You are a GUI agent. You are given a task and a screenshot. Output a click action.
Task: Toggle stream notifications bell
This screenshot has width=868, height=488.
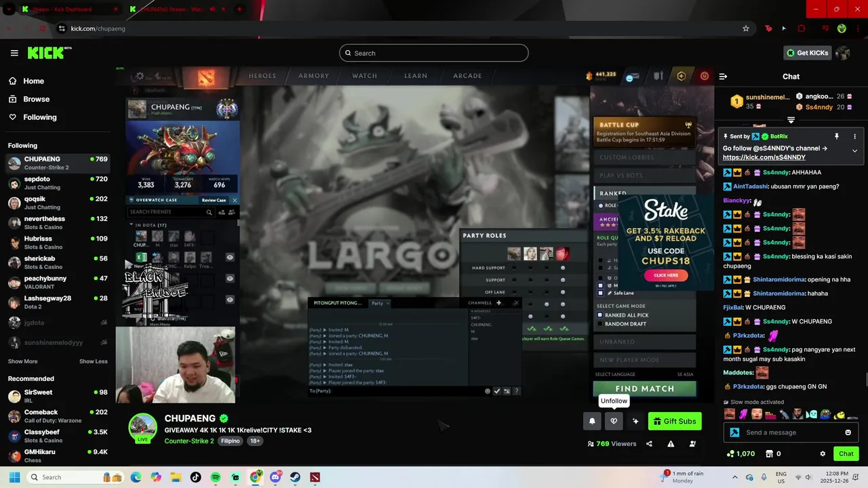click(x=592, y=421)
